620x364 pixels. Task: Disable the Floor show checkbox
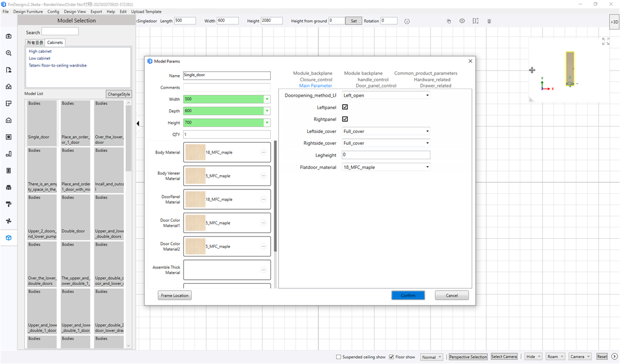click(x=391, y=357)
